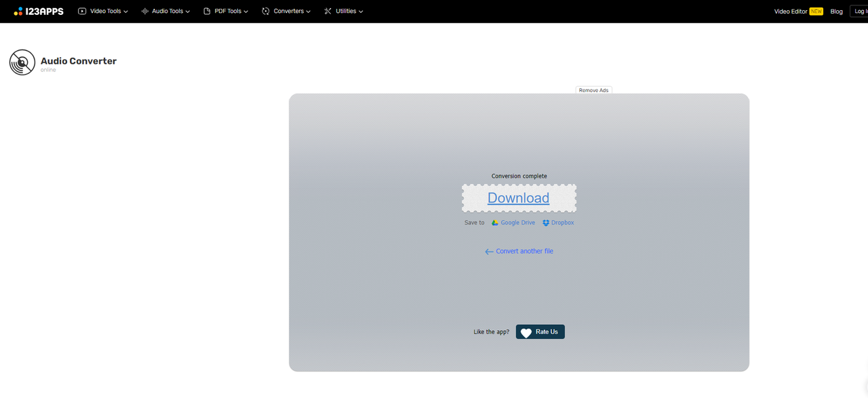Click the left arrow beside Convert another file
The width and height of the screenshot is (868, 398).
489,252
